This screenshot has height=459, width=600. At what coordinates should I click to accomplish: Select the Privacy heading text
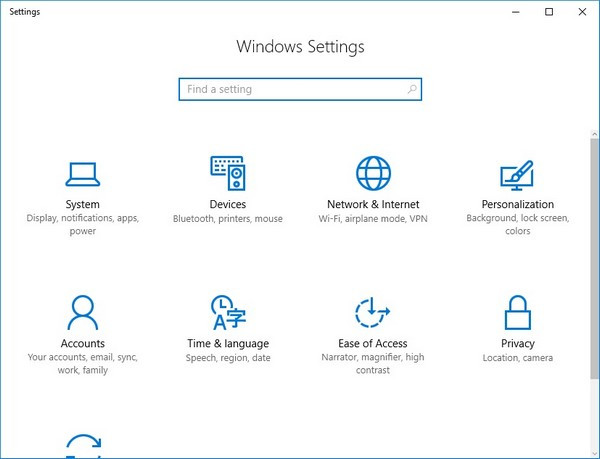(517, 343)
